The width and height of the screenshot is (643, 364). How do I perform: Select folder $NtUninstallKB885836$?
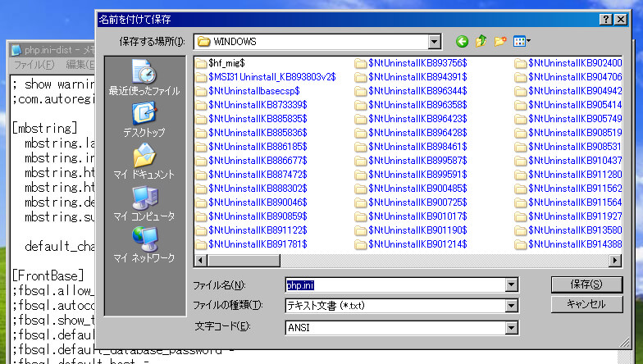(251, 133)
